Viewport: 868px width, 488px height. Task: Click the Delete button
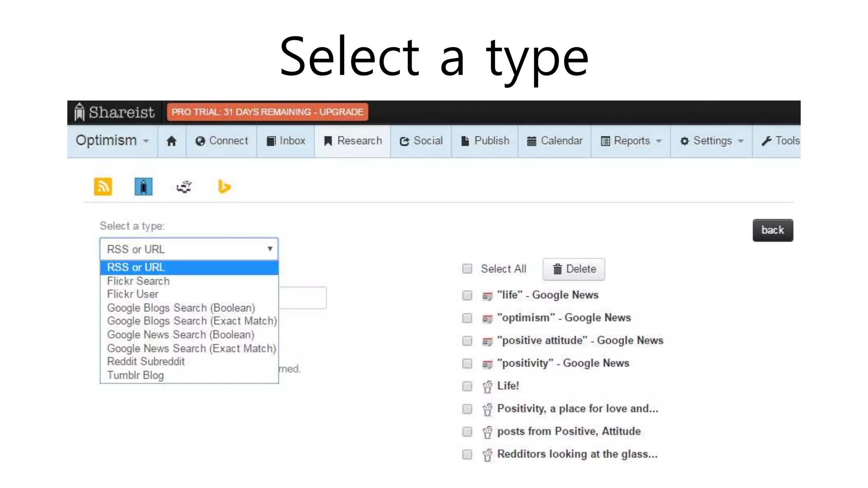(x=574, y=269)
